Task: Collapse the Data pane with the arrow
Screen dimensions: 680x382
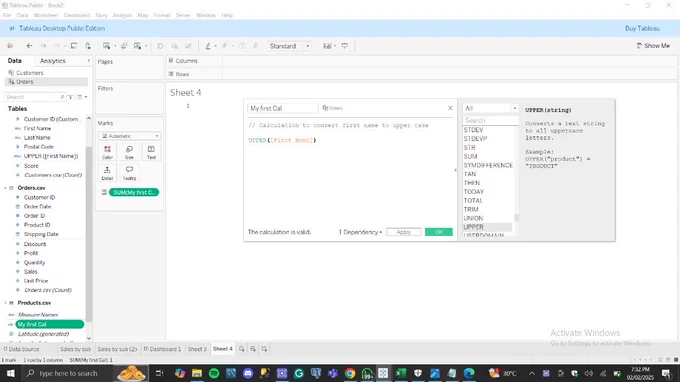Action: [88, 61]
